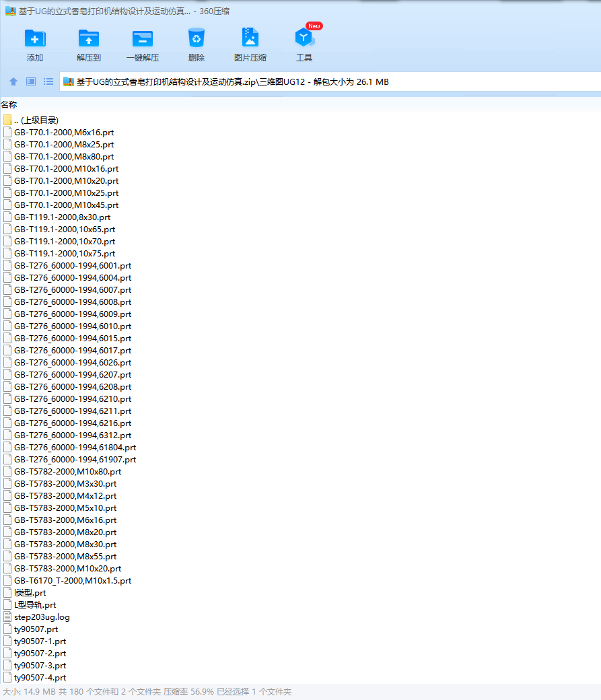Select file GB-T5783-2000,M5x10.prt
This screenshot has width=601, height=700.
[65, 508]
